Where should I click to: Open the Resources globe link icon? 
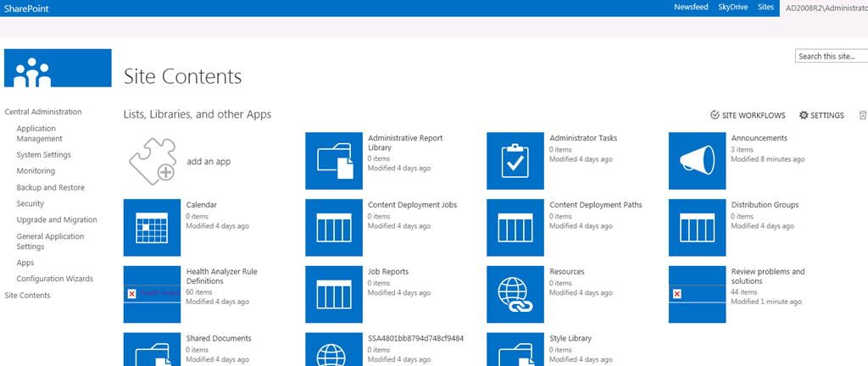515,294
